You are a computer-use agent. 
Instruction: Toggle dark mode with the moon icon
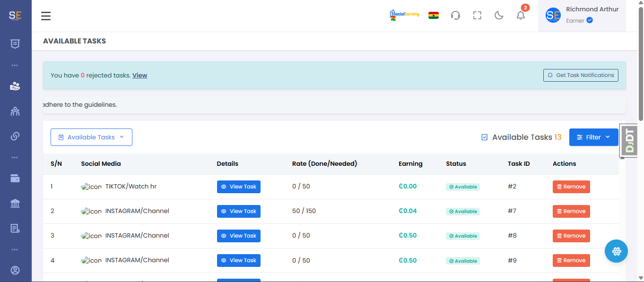point(499,16)
